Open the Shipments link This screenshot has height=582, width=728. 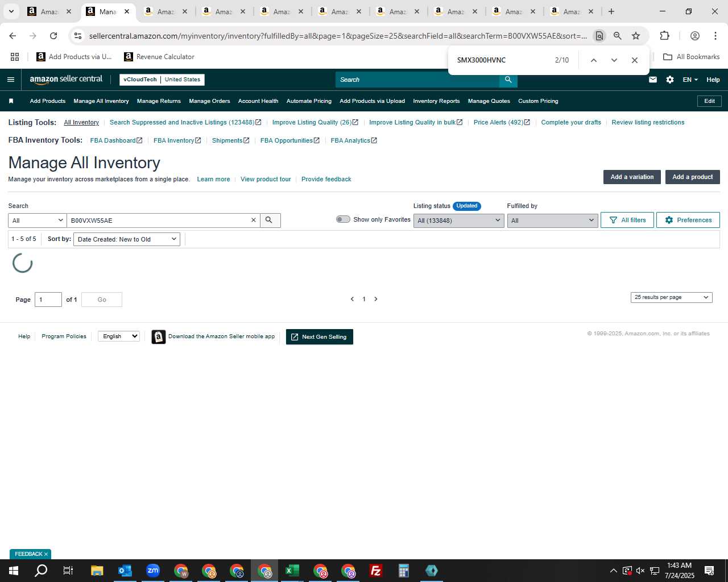[230, 140]
